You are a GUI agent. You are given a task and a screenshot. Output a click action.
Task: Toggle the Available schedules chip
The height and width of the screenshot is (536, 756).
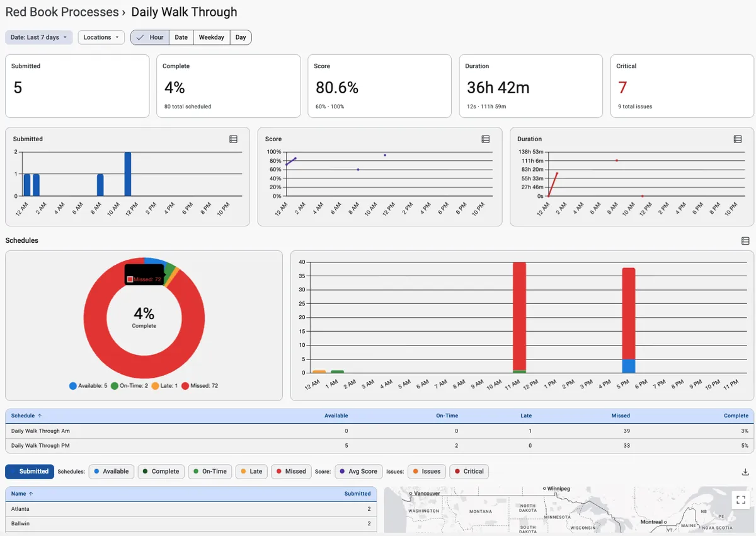(112, 472)
